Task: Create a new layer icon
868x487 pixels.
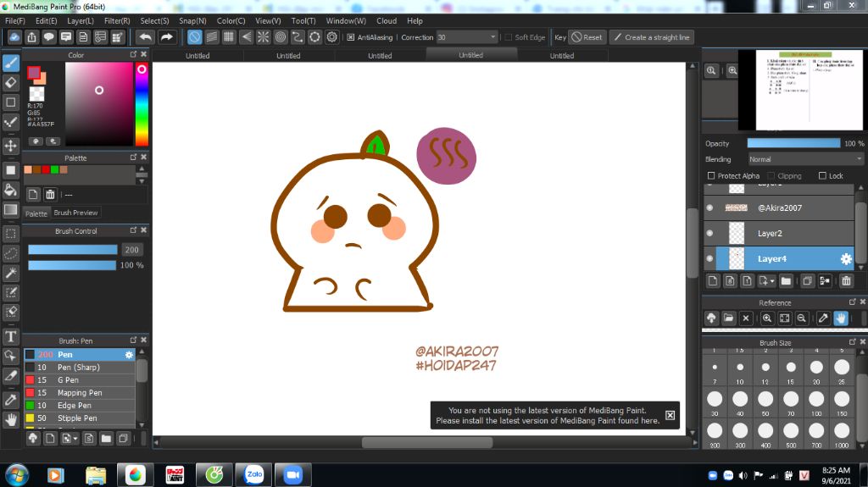Action: (x=713, y=281)
